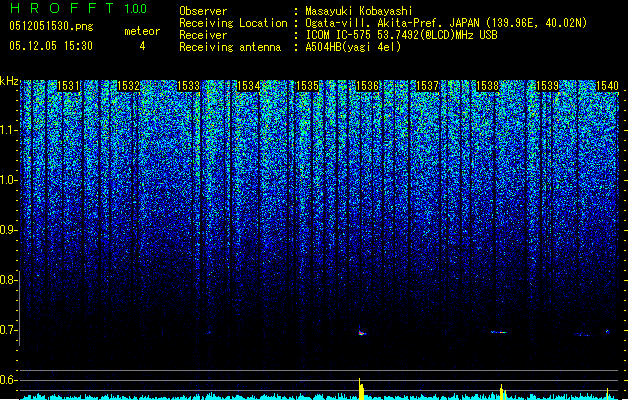Click antenna value A504HB(yagi 4el)
Image resolution: width=629 pixels, height=400 pixels.
click(353, 47)
